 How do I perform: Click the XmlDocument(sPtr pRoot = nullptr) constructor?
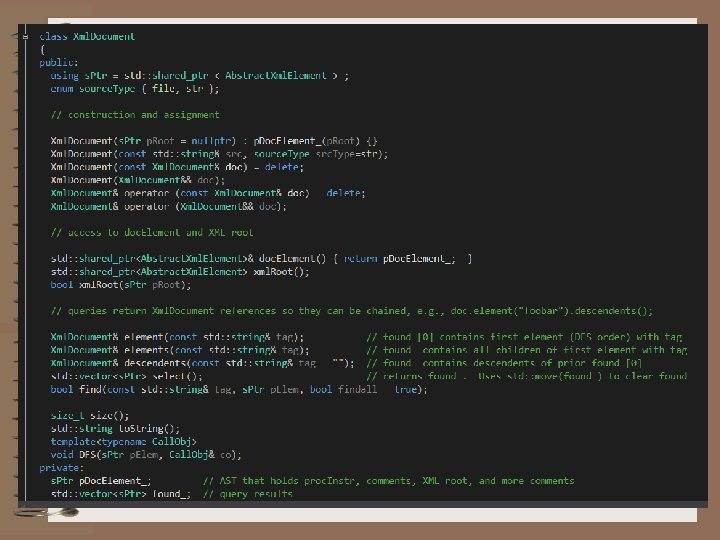coord(214,141)
